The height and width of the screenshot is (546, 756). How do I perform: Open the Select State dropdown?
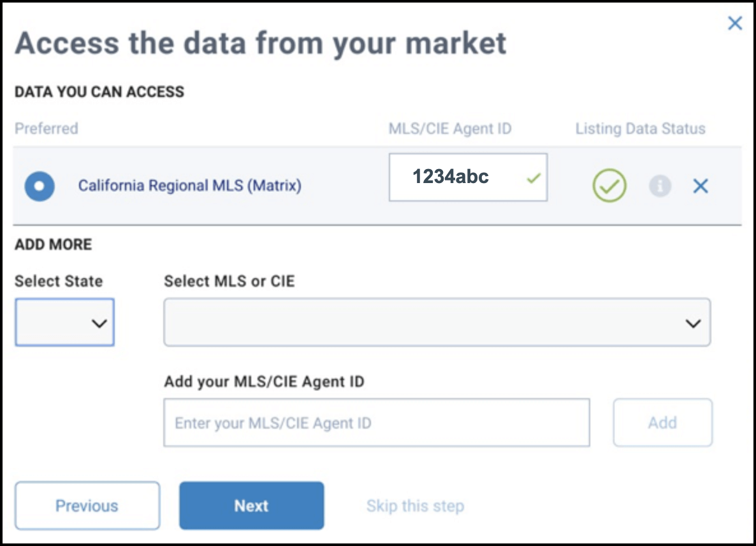[64, 323]
